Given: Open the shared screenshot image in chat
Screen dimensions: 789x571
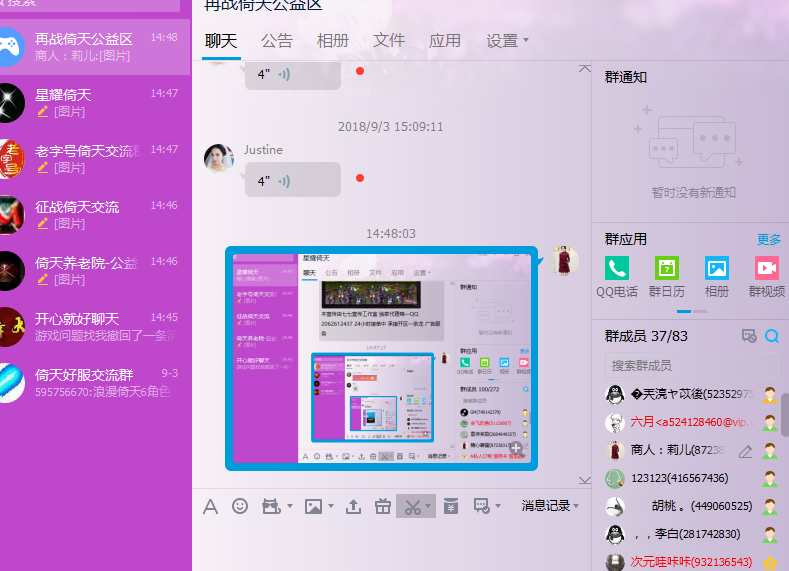Looking at the screenshot, I should [x=381, y=358].
